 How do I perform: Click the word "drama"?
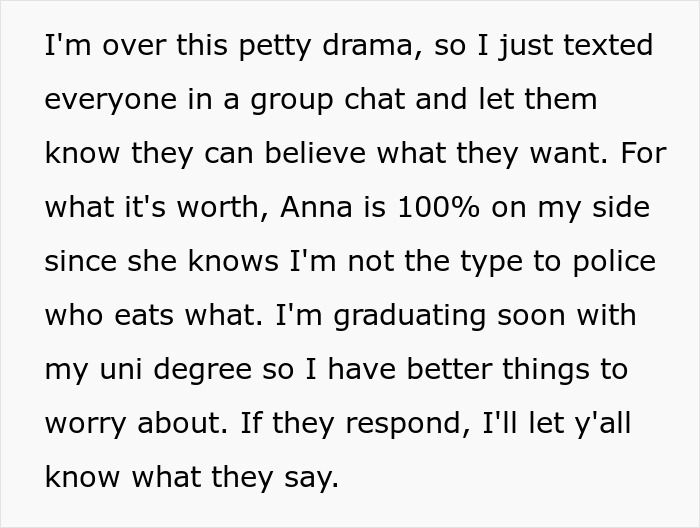pos(364,46)
